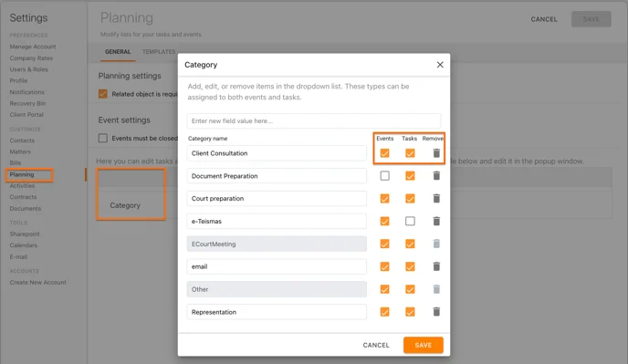Click the new field value input
628x364 pixels.
(314, 120)
